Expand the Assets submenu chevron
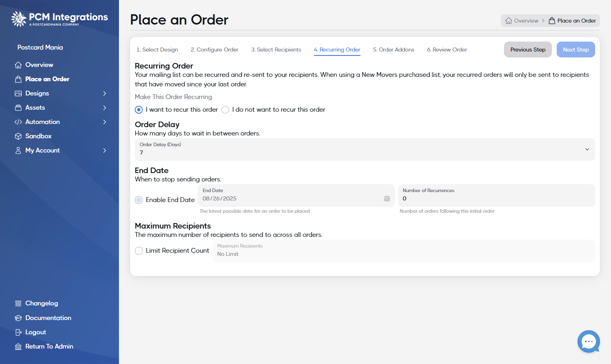Viewport: 611px width, 364px height. [105, 108]
